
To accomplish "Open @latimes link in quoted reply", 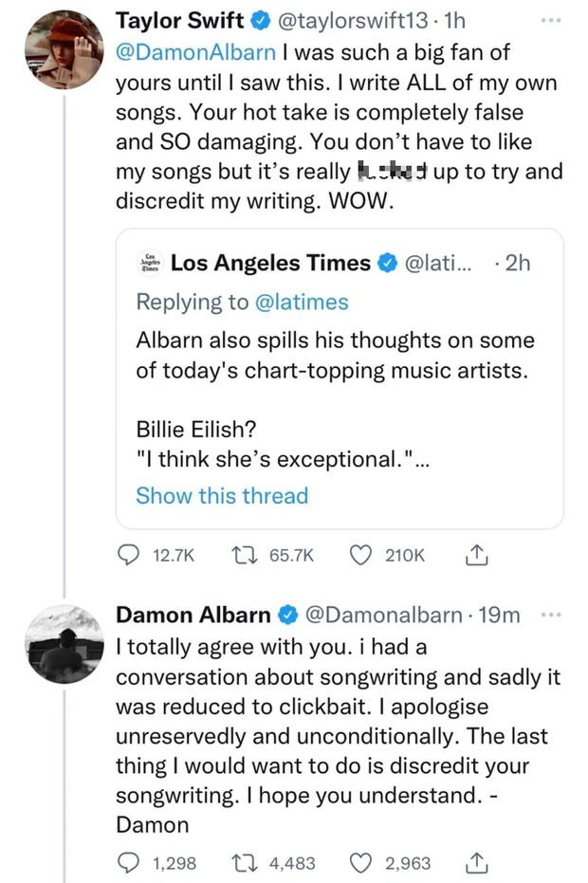I will pos(300,302).
